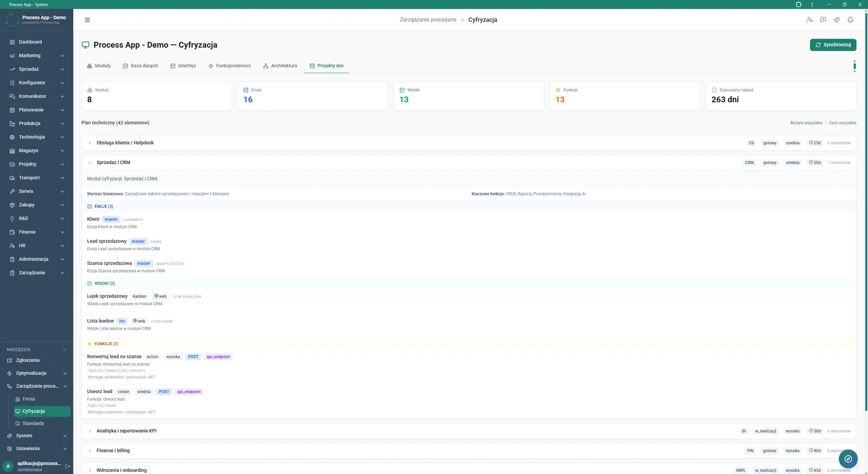Open the compass assistant floating button
Viewport: 868px width, 474px height.
point(848,459)
